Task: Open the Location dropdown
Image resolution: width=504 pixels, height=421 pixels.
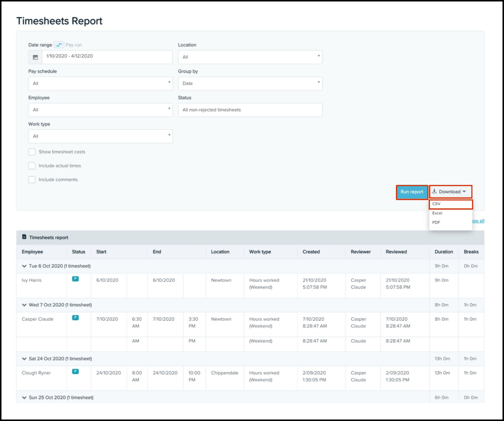Action: (x=250, y=57)
